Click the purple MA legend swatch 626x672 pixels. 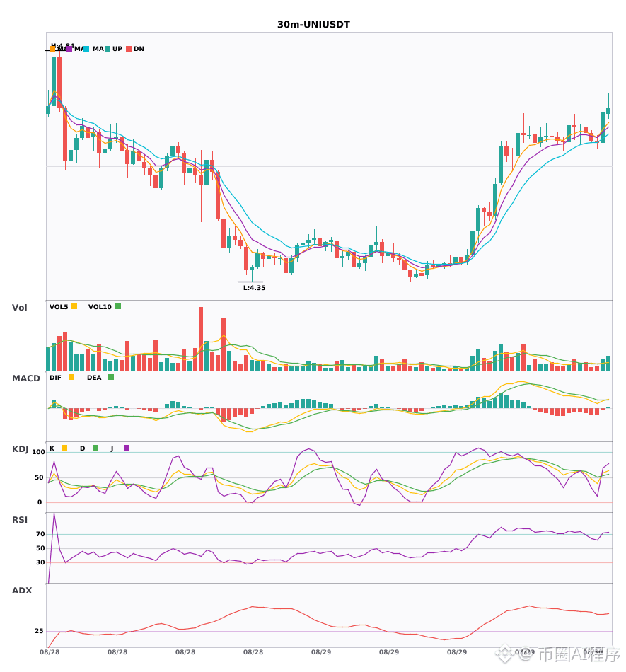69,49
